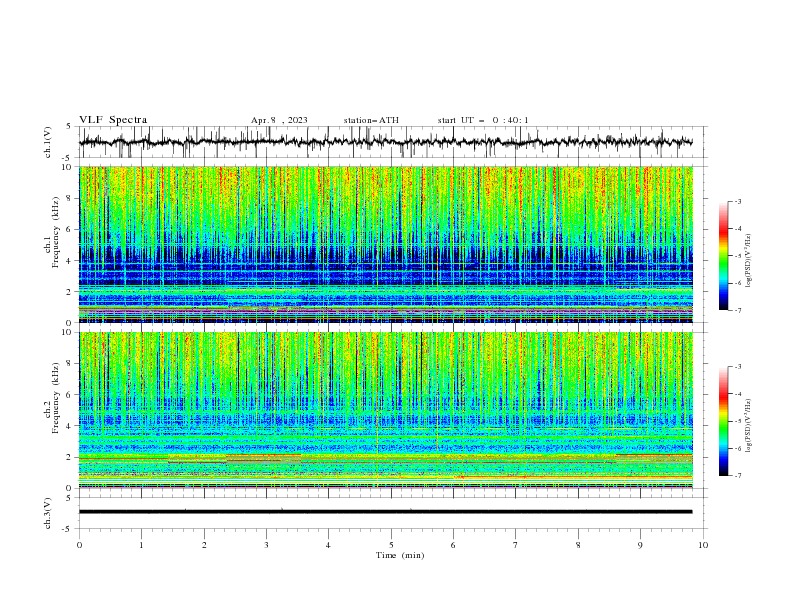Image resolution: width=792 pixels, height=612 pixels.
Task: Click the ch.2 color scale bar
Action: pyautogui.click(x=723, y=421)
